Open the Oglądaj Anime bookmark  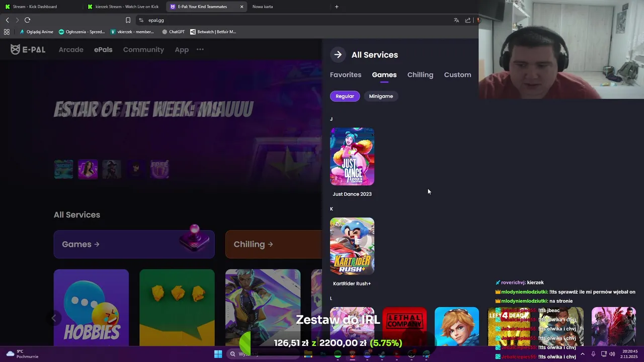pyautogui.click(x=36, y=32)
